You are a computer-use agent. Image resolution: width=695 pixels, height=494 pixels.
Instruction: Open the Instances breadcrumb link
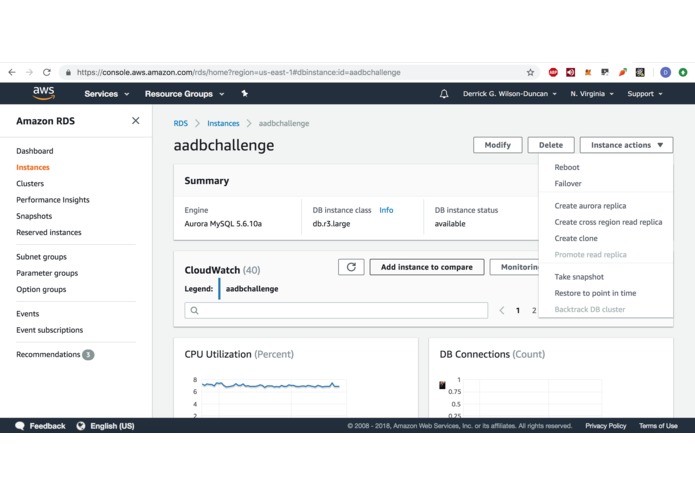(x=223, y=123)
